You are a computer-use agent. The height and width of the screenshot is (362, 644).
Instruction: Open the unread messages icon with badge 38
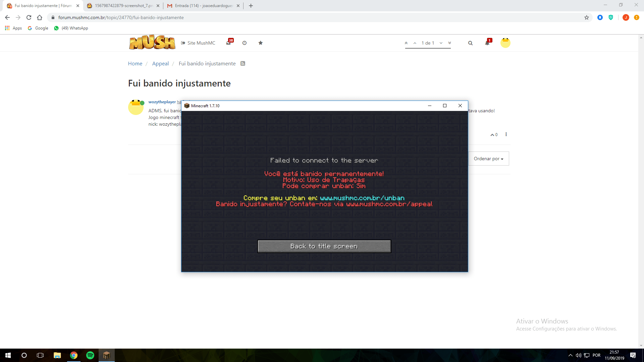(229, 43)
